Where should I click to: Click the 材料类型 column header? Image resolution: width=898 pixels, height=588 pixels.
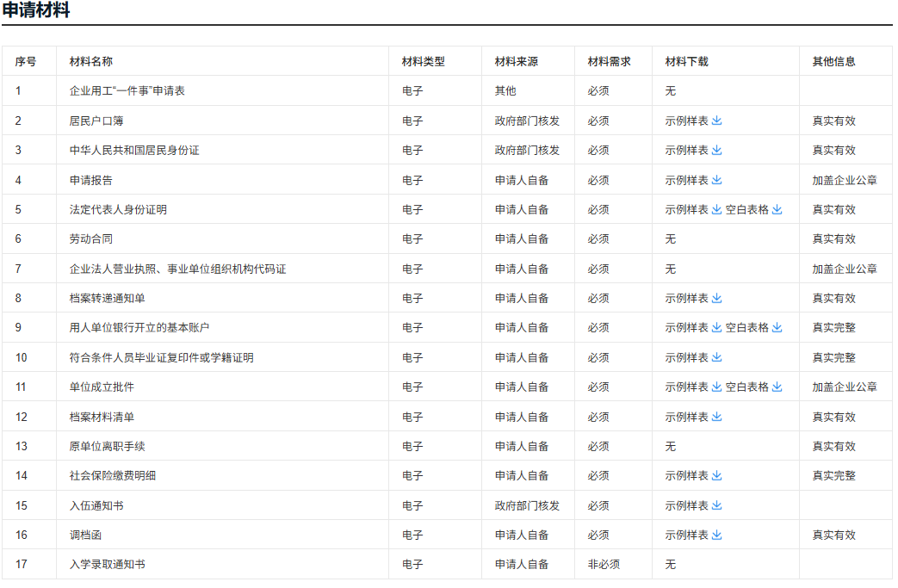tap(424, 61)
